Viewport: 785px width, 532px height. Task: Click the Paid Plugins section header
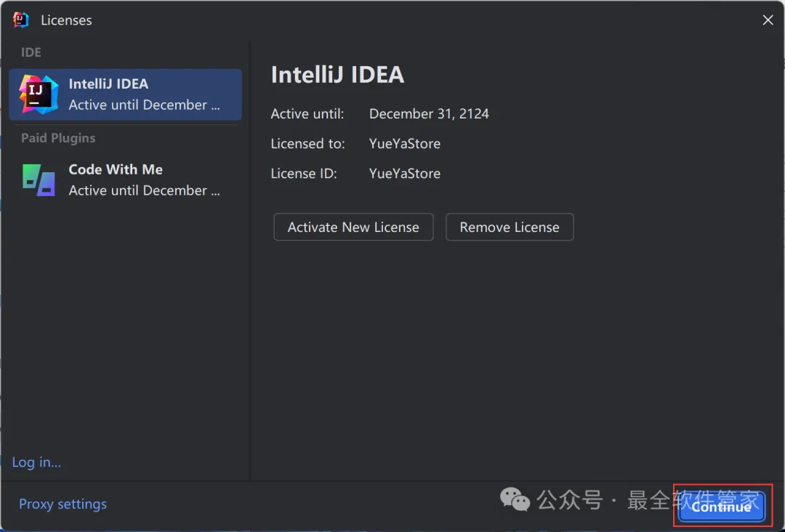pyautogui.click(x=58, y=138)
